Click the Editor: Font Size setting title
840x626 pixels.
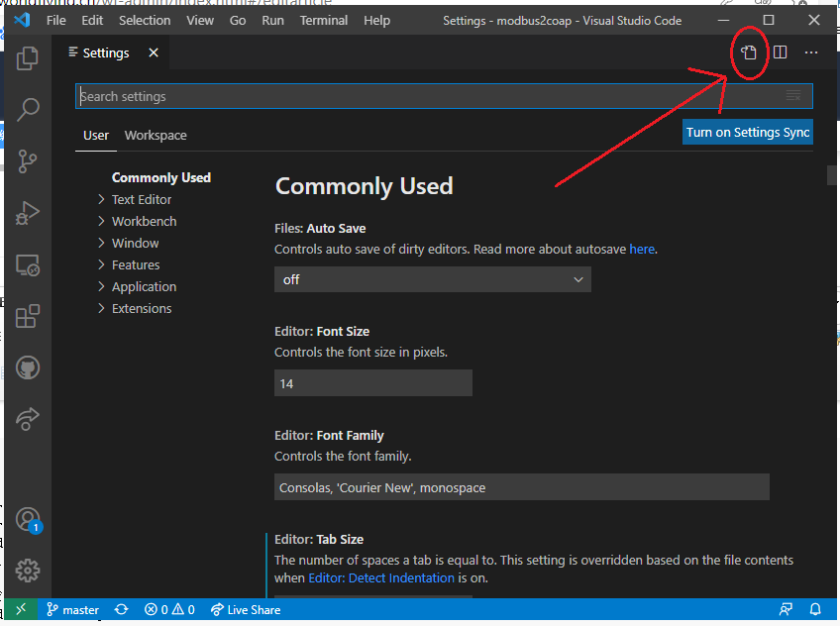(322, 332)
